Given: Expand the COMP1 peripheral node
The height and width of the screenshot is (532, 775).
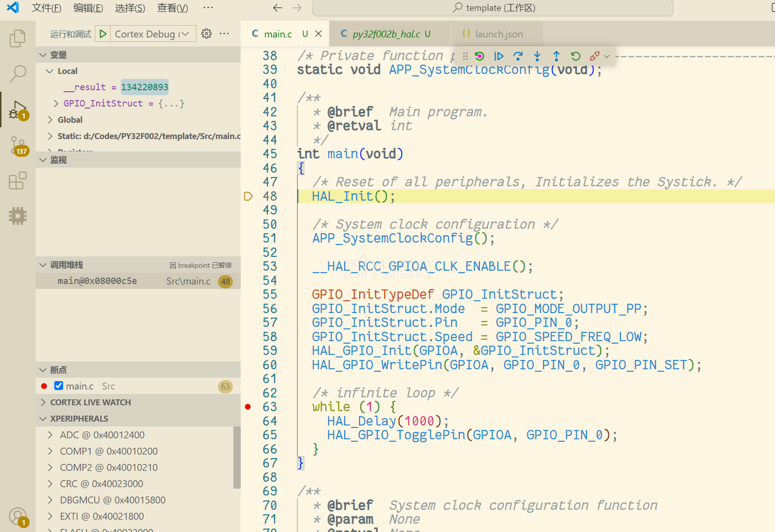Looking at the screenshot, I should tap(50, 451).
